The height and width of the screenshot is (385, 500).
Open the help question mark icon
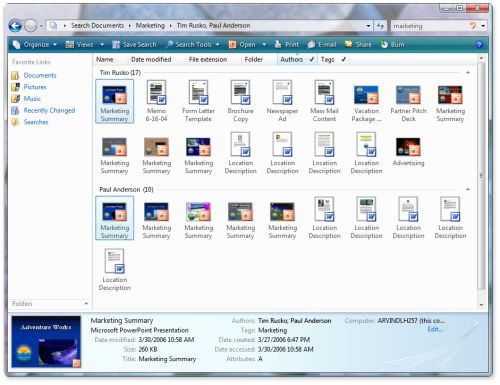click(479, 44)
